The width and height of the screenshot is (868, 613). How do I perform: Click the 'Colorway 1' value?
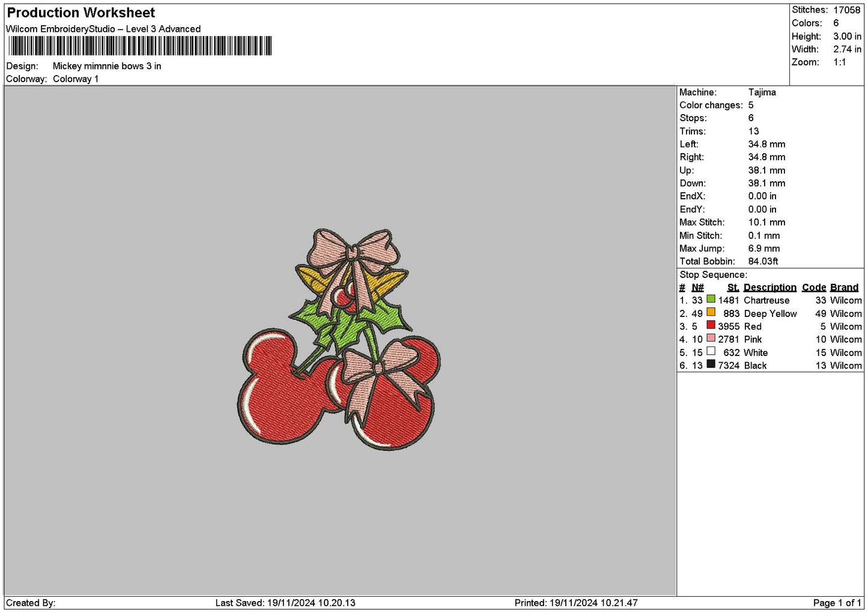tap(76, 79)
